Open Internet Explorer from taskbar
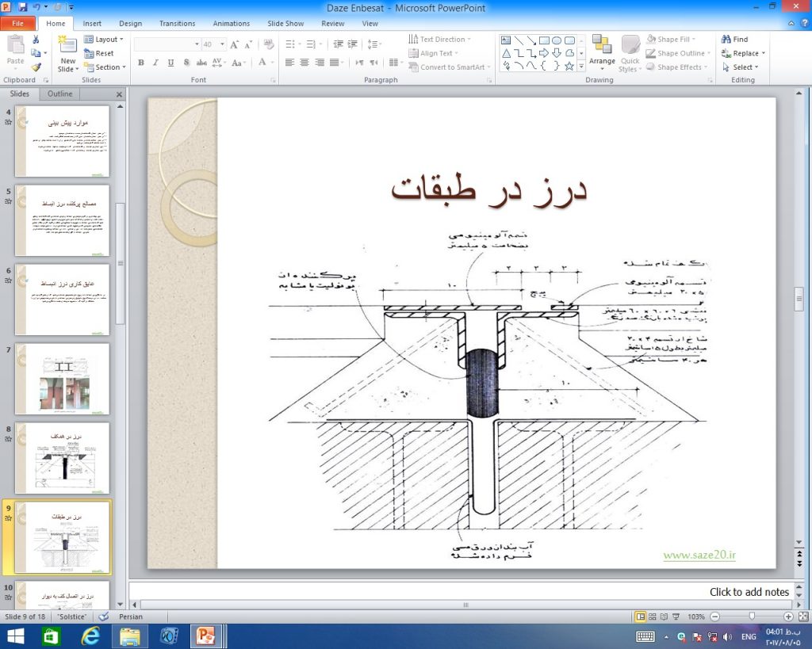Viewport: 812px width, 649px height. pos(90,636)
